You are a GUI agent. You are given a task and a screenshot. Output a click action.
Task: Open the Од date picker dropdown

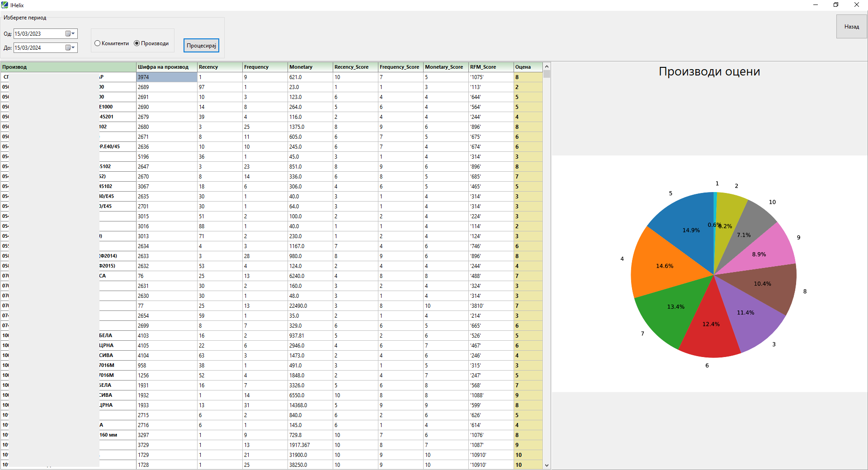tap(70, 34)
